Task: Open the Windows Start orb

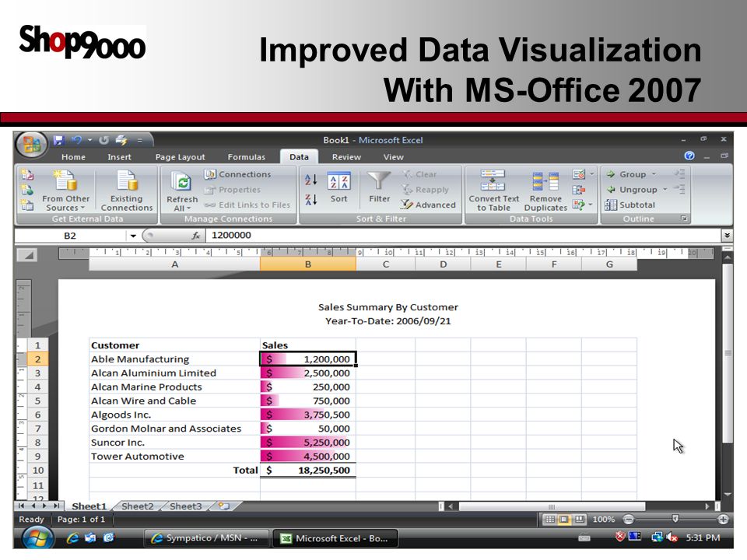Action: pyautogui.click(x=37, y=538)
